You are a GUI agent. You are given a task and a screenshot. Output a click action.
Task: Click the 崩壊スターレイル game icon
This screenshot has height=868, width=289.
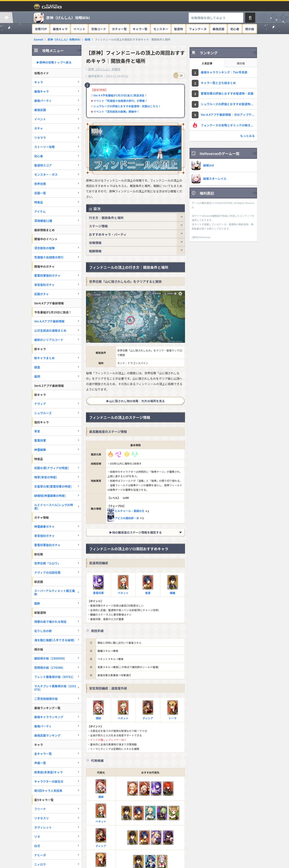(196, 179)
